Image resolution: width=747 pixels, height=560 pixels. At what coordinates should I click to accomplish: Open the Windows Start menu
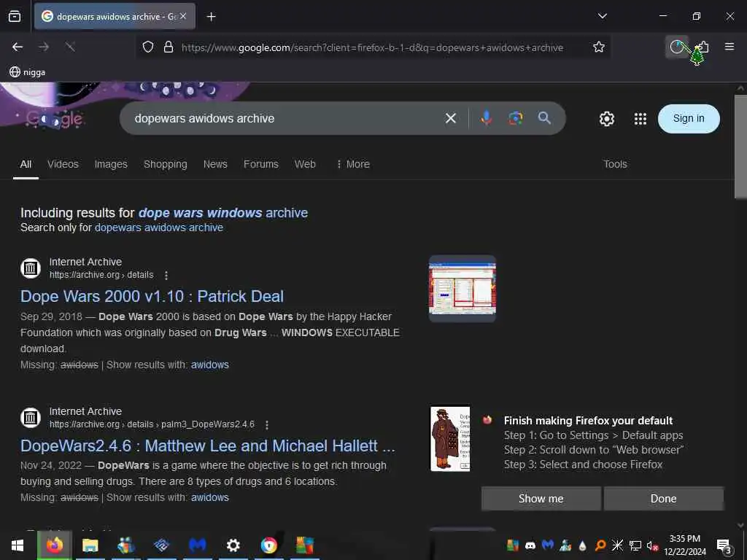(x=18, y=545)
